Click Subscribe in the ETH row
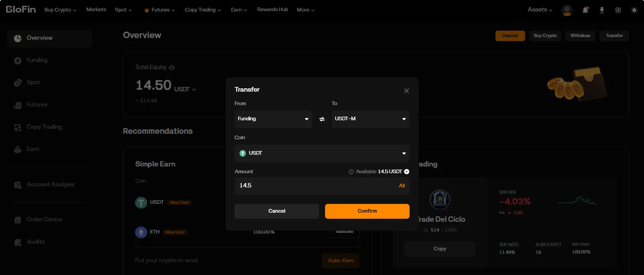Viewport: 644px width, 275px height. click(x=344, y=232)
